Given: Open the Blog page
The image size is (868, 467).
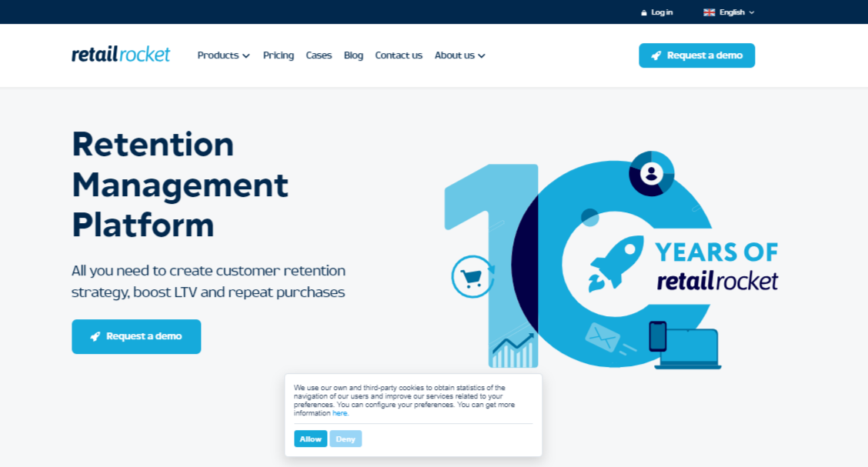Looking at the screenshot, I should pyautogui.click(x=353, y=55).
